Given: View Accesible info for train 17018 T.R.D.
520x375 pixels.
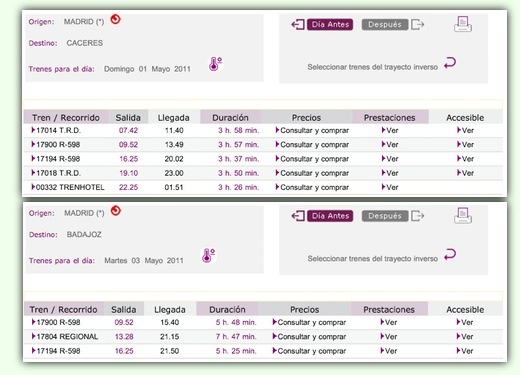Looking at the screenshot, I should 465,173.
